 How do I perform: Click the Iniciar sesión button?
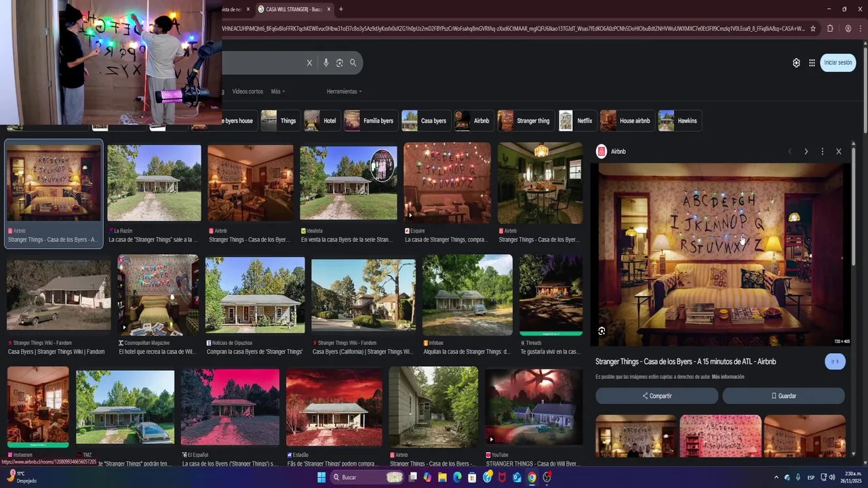click(838, 63)
